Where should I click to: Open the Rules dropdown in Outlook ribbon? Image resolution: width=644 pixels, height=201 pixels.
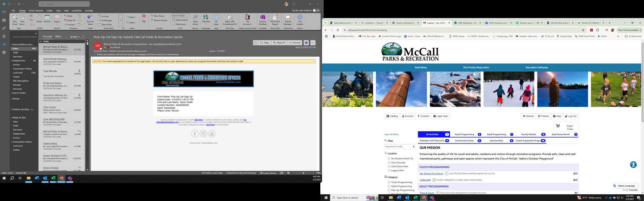pyautogui.click(x=131, y=23)
